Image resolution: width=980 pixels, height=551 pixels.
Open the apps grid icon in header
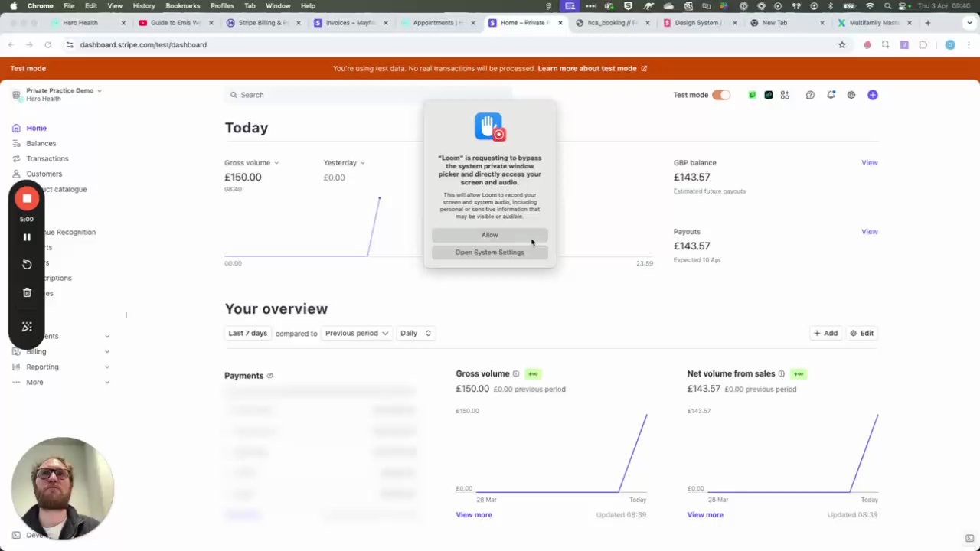[785, 95]
